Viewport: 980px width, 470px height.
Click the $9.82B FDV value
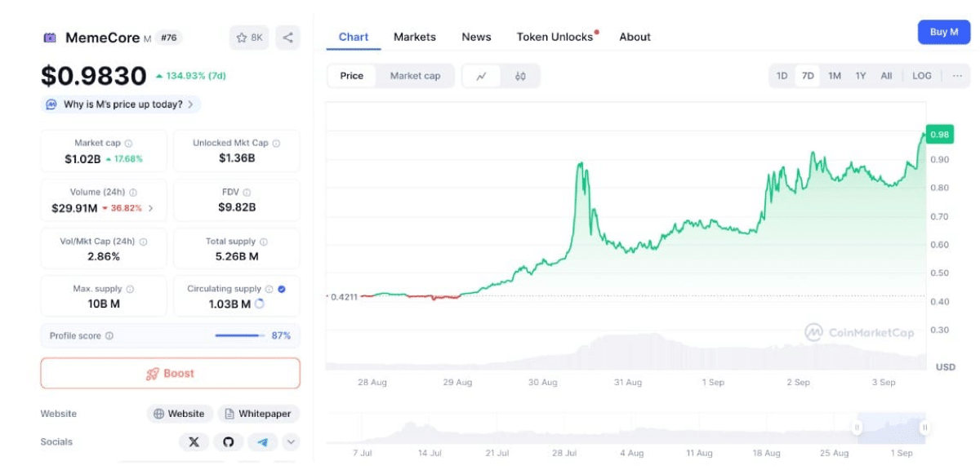[237, 207]
